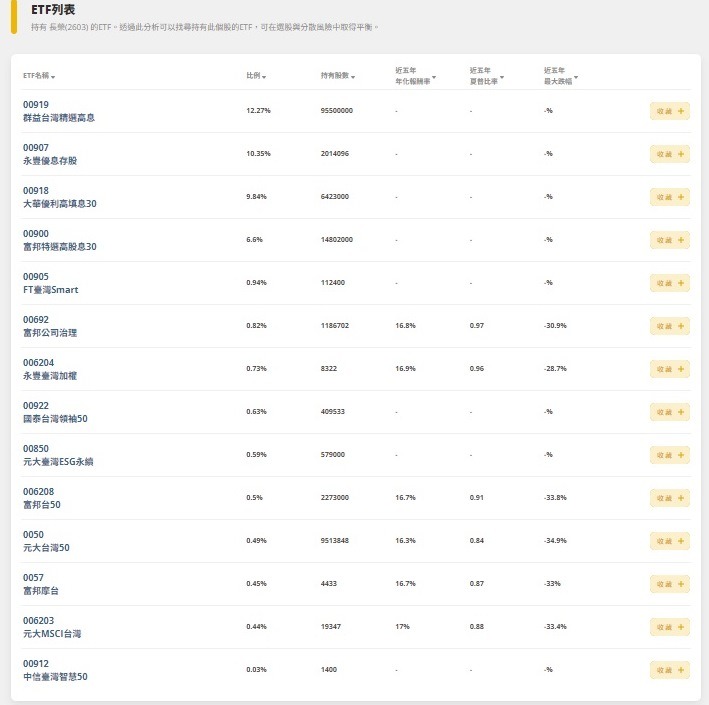This screenshot has width=709, height=705.
Task: Open ETF 00919 群益台灣精選高息
Action: [x=59, y=111]
